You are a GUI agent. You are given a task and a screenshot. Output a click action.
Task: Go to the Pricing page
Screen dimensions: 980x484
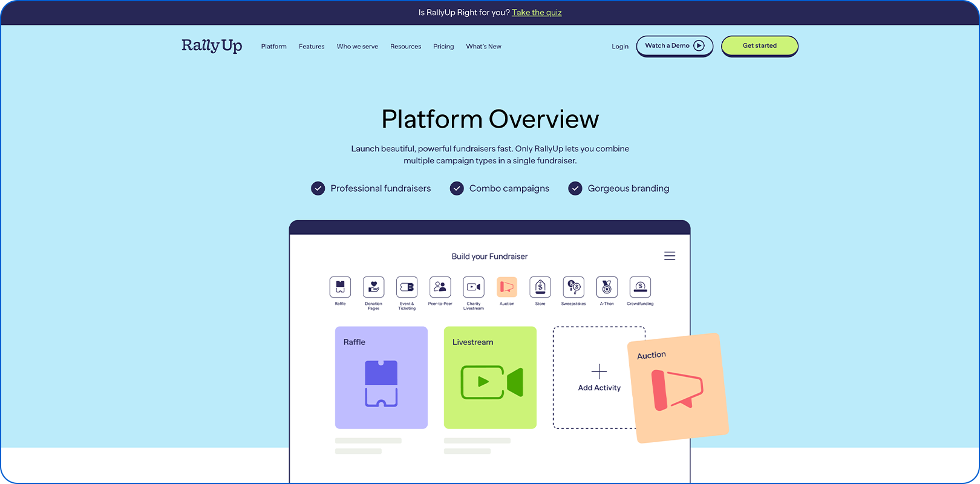pyautogui.click(x=443, y=47)
